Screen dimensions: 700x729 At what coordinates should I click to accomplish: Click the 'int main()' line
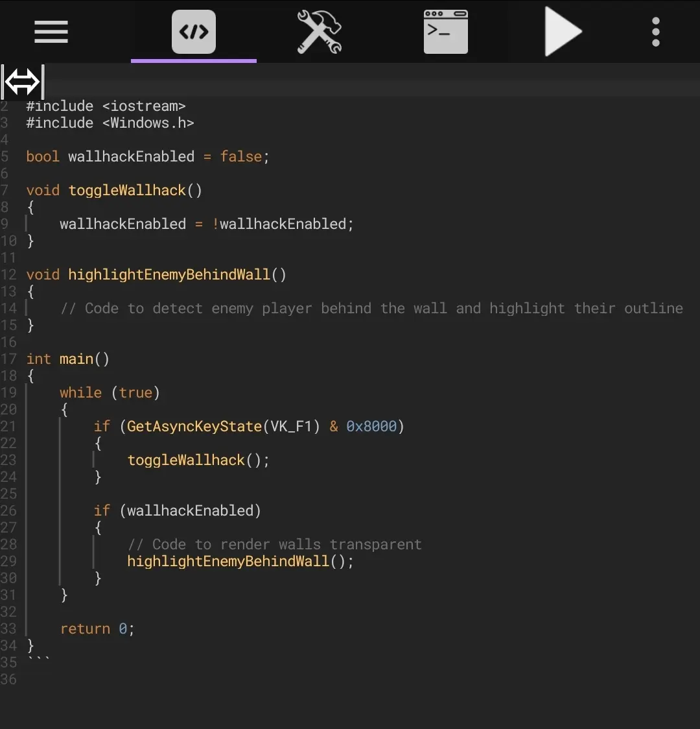point(68,359)
